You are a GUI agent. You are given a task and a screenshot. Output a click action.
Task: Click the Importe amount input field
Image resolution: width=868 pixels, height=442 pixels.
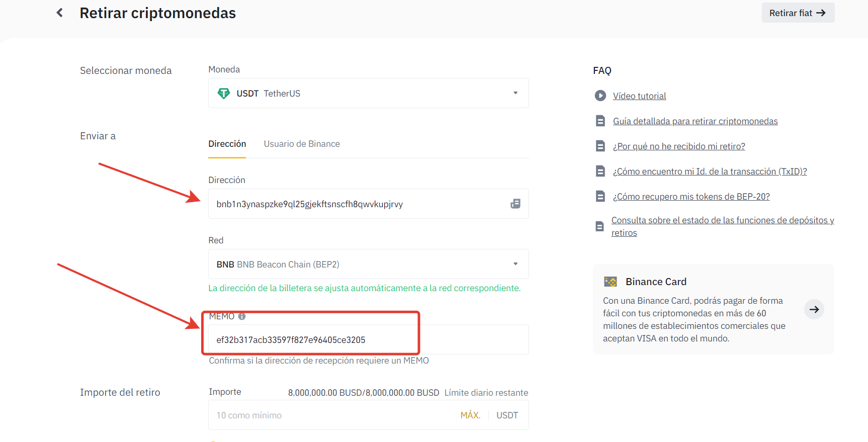point(369,415)
